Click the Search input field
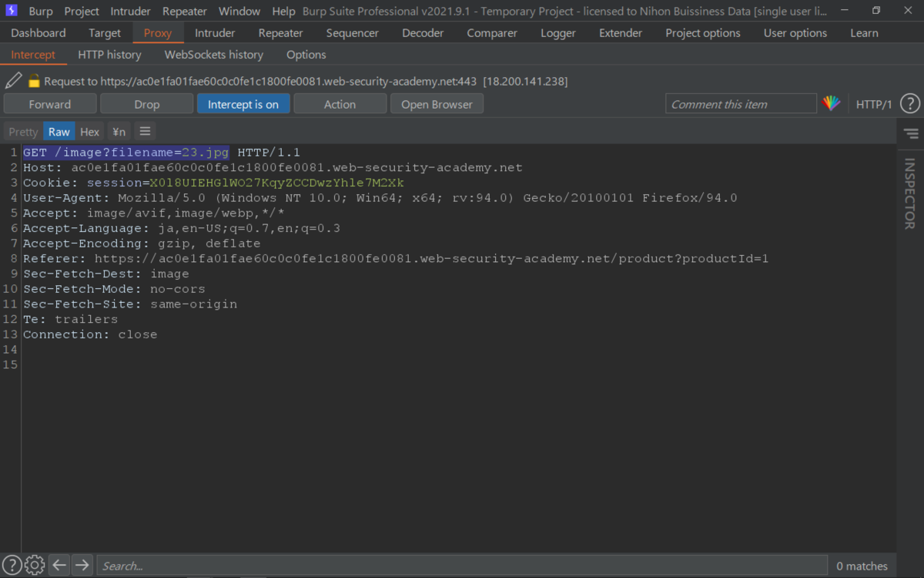The height and width of the screenshot is (578, 924). (462, 566)
